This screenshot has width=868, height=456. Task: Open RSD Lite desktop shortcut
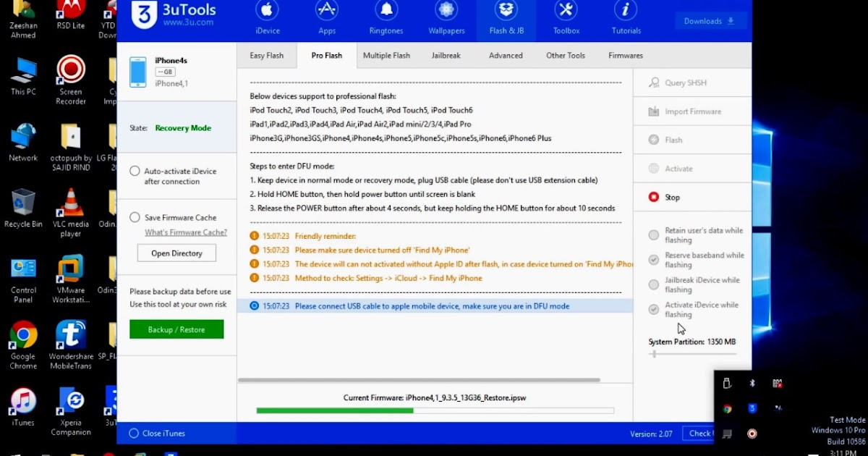71,14
